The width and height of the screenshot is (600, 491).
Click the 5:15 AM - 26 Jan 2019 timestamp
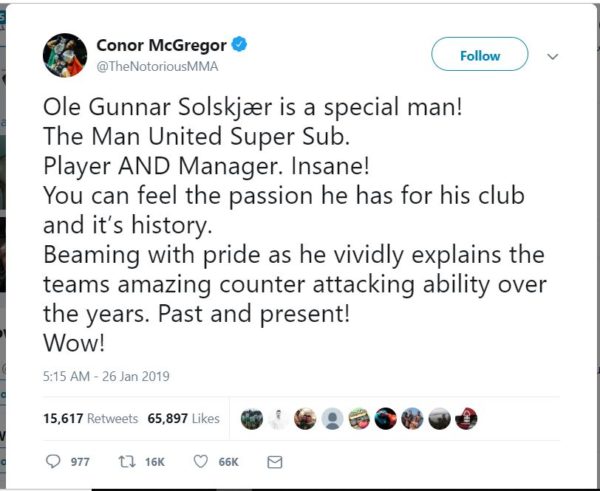tap(106, 377)
